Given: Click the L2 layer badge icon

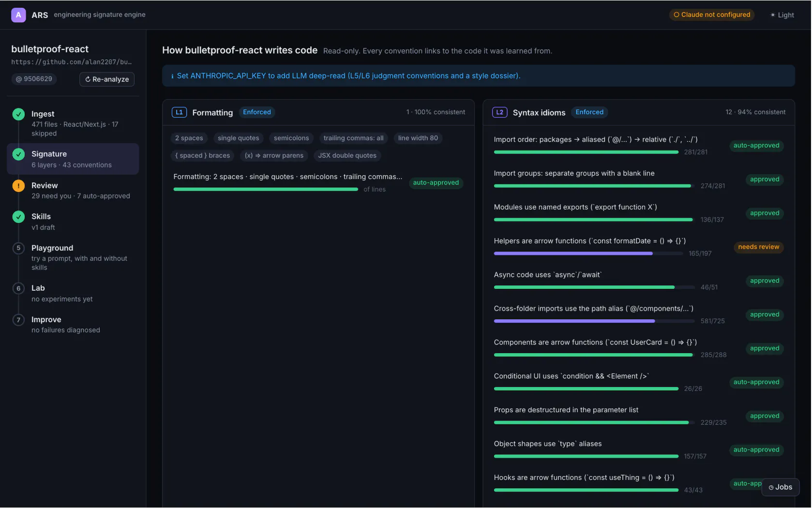Looking at the screenshot, I should coord(499,112).
